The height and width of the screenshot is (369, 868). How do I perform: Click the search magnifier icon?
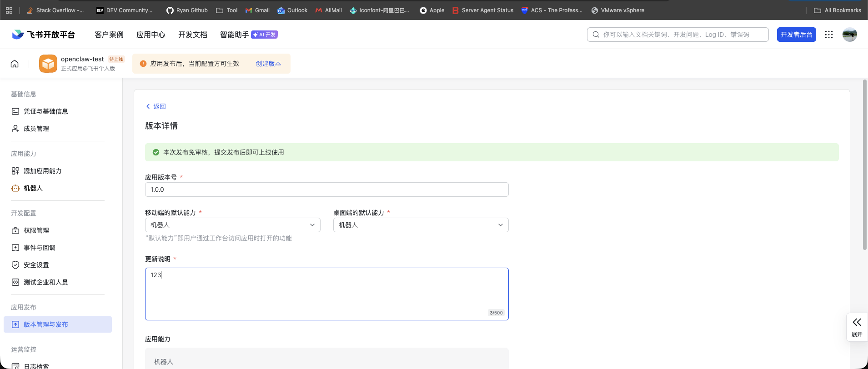click(x=596, y=35)
